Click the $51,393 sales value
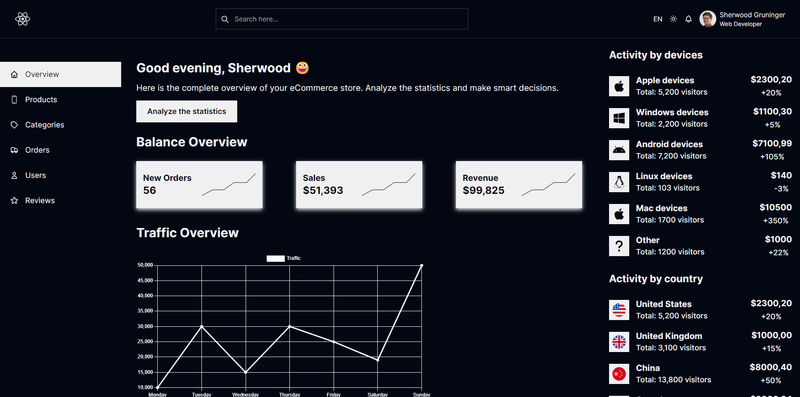The width and height of the screenshot is (800, 397). (323, 191)
